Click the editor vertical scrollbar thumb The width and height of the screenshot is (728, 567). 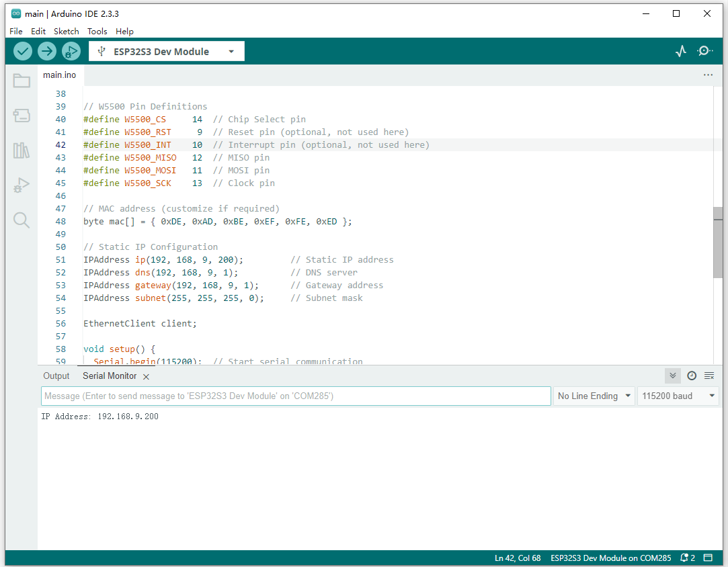coord(718,242)
